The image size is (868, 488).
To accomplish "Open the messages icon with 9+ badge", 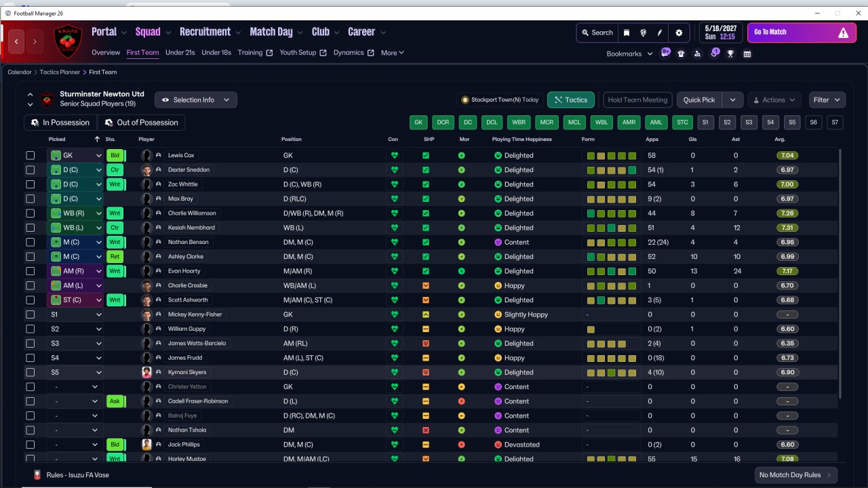I will [665, 53].
